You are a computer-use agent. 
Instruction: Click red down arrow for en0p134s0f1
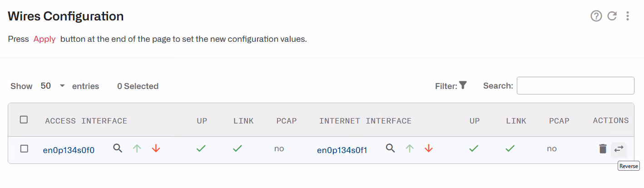[x=428, y=148]
